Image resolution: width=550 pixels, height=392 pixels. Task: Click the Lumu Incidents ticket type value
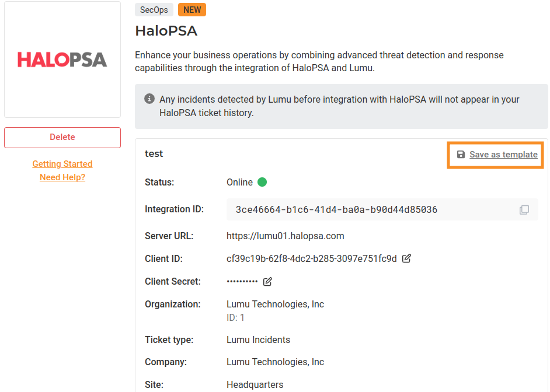coord(258,339)
